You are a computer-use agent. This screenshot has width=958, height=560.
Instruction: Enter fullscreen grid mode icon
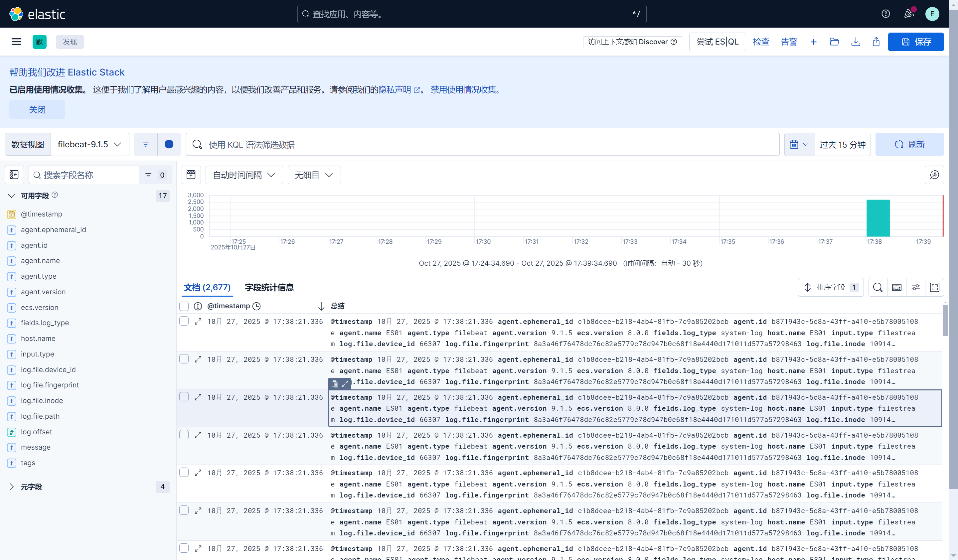click(934, 287)
